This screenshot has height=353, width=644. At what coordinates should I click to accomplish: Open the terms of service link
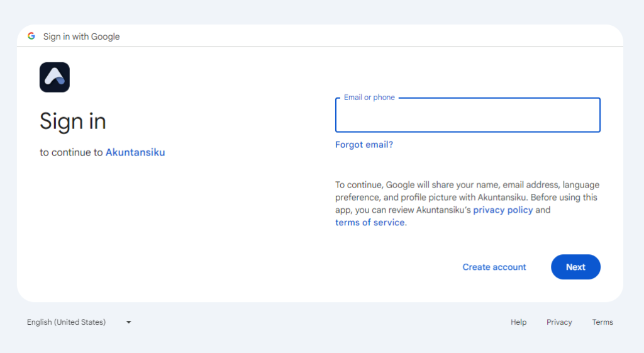pos(370,222)
